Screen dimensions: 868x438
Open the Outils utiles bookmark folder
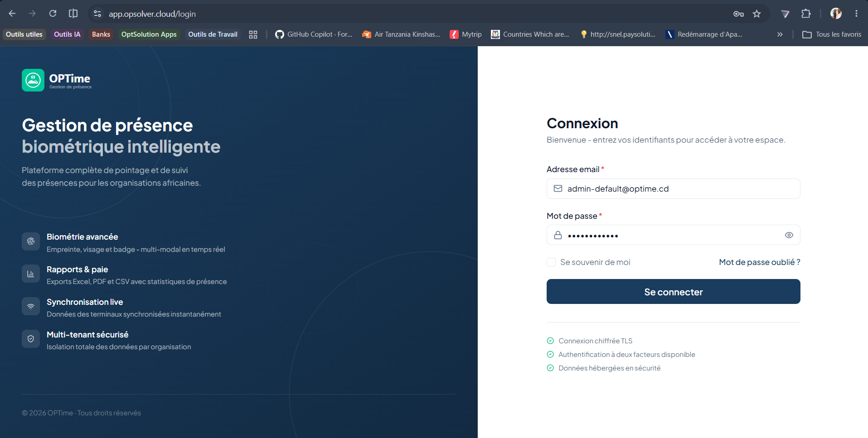point(24,34)
